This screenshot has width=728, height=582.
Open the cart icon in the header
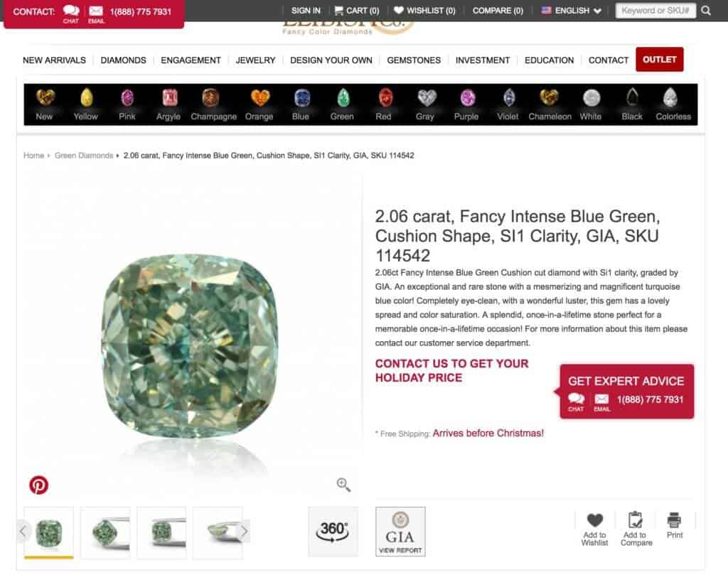[x=357, y=11]
